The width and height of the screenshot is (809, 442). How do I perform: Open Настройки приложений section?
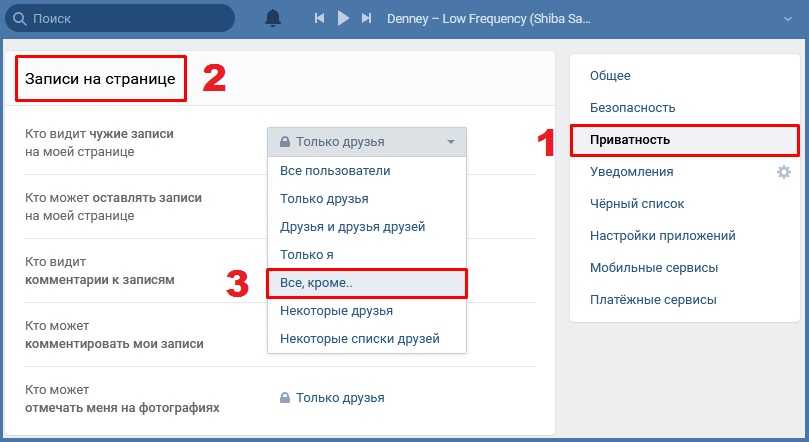(x=685, y=236)
